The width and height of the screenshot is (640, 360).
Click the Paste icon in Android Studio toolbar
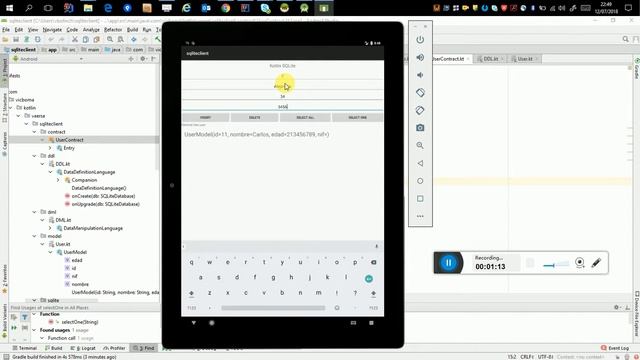click(x=97, y=39)
